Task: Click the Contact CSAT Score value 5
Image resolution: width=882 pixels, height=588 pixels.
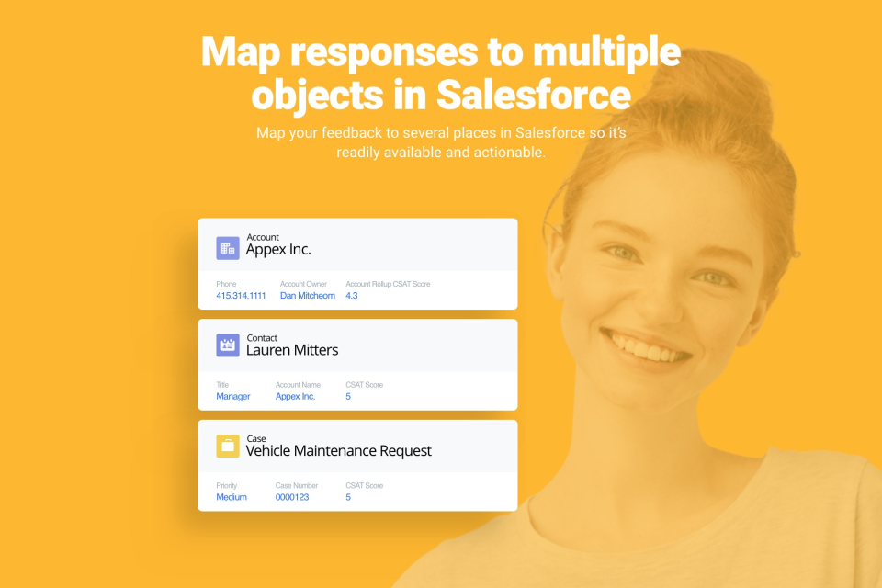Action: click(348, 396)
